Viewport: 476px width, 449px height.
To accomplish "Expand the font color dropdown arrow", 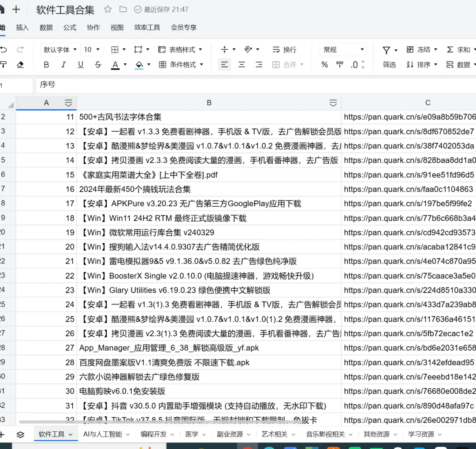I will [x=125, y=65].
